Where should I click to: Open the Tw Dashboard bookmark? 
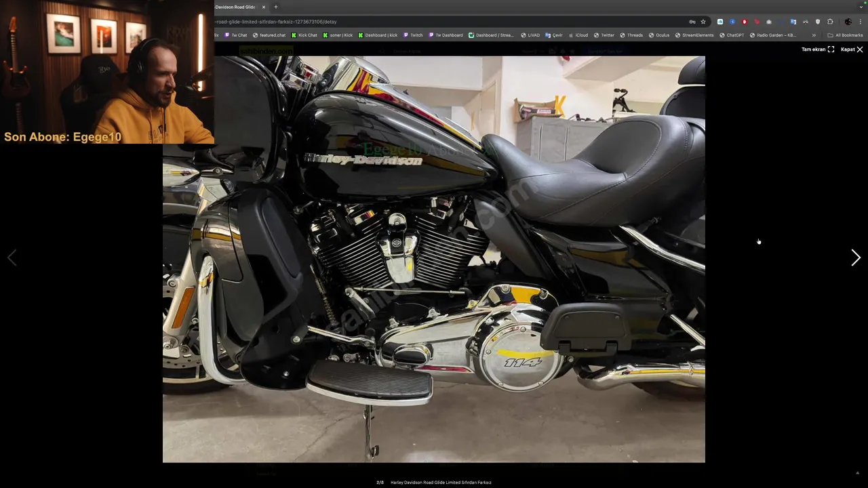coord(446,35)
